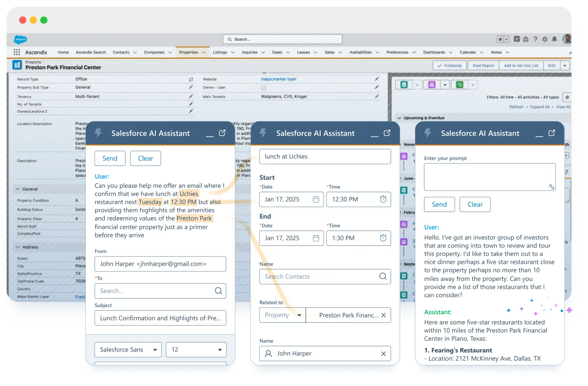Edit Owner/Landlord 2 pencil icon
Screen dimensions: 588x386
click(x=191, y=111)
